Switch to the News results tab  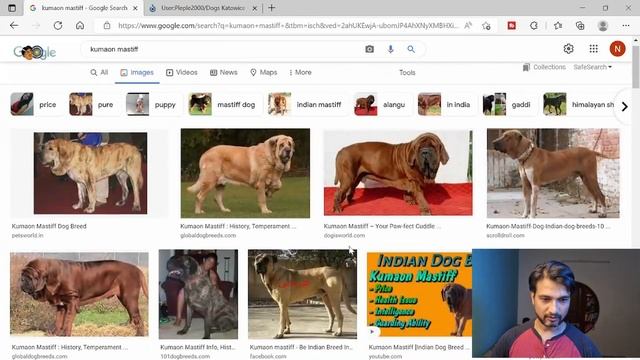[x=223, y=72]
